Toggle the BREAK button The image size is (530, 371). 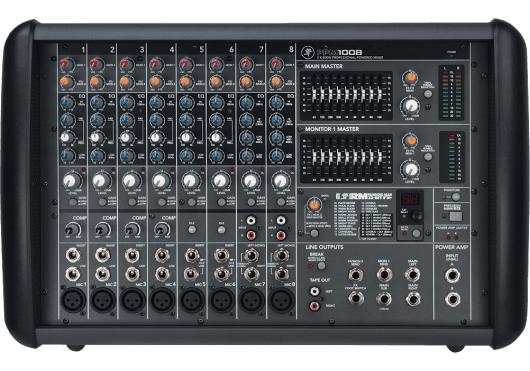(321, 266)
